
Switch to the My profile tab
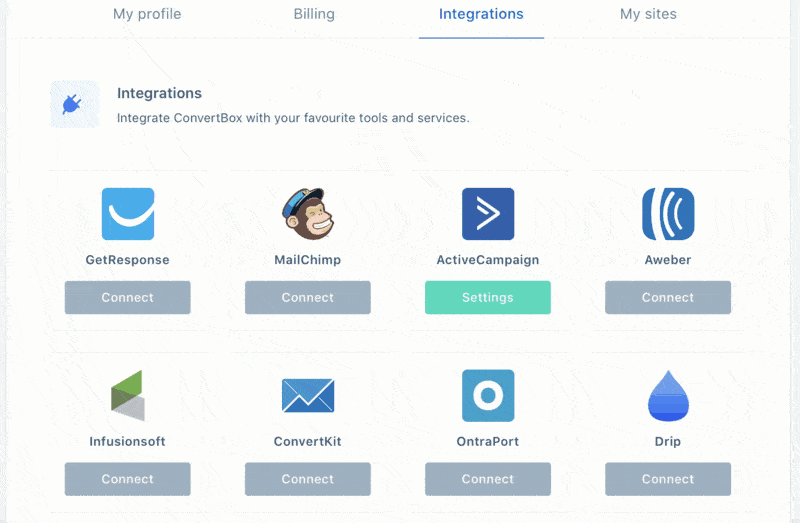point(147,14)
